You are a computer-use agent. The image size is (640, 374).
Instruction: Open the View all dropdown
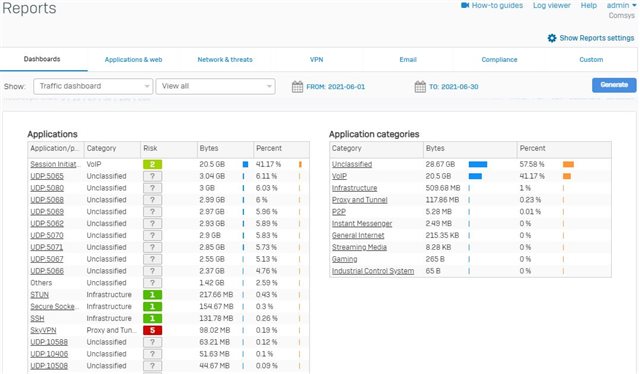click(216, 86)
